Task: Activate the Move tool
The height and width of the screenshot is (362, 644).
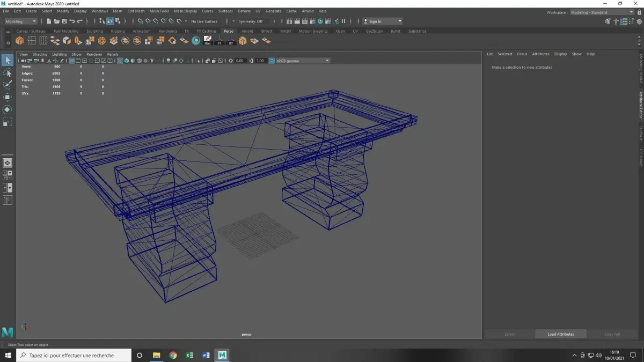Action: pos(8,97)
